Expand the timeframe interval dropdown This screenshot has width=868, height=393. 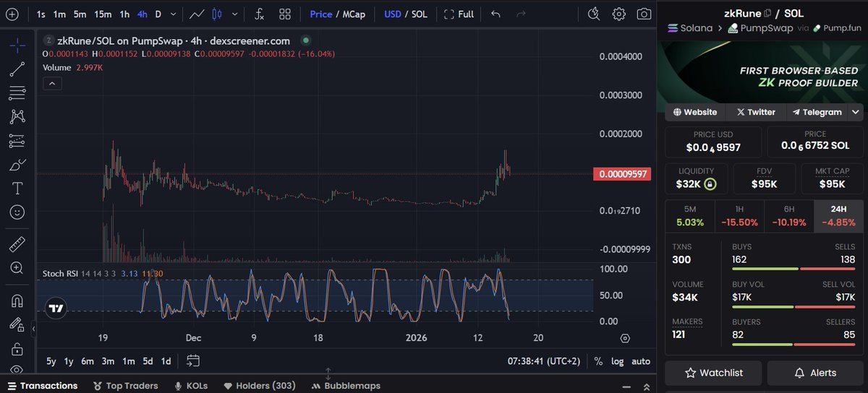(x=173, y=14)
